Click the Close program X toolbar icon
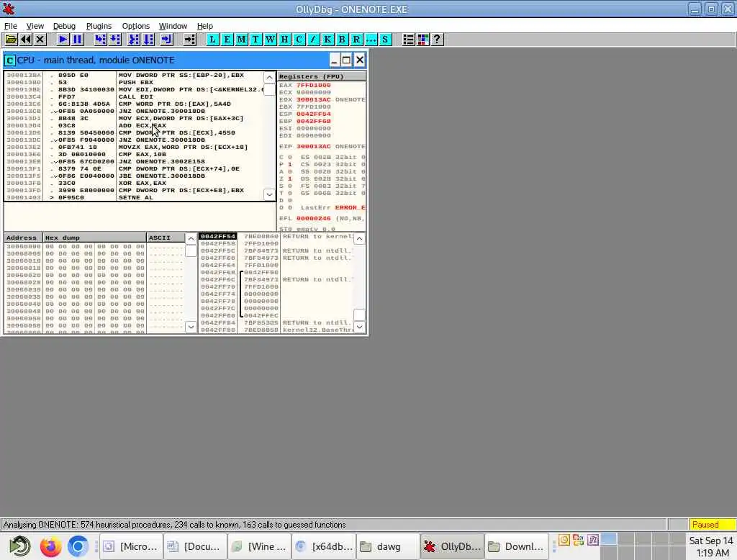737x560 pixels. pos(40,40)
